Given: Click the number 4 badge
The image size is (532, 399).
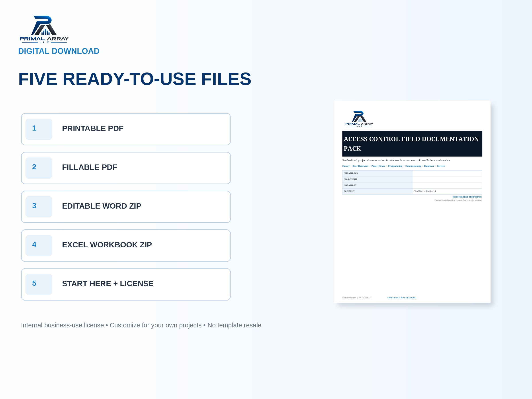Looking at the screenshot, I should pos(39,246).
